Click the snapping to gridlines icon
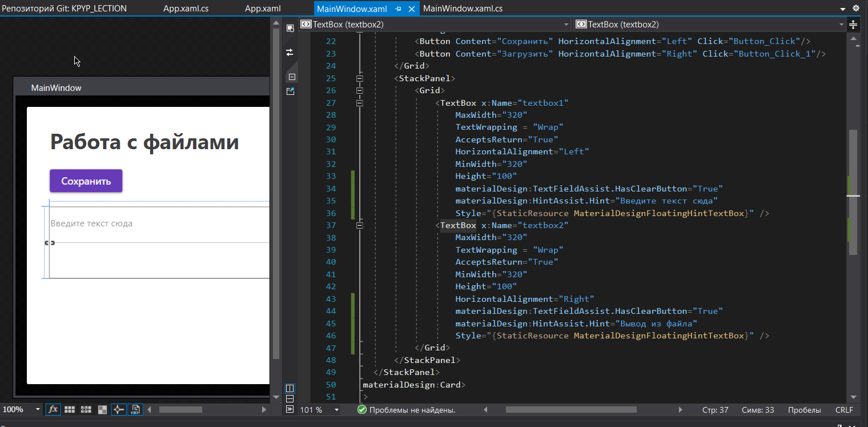868x427 pixels. (85, 409)
